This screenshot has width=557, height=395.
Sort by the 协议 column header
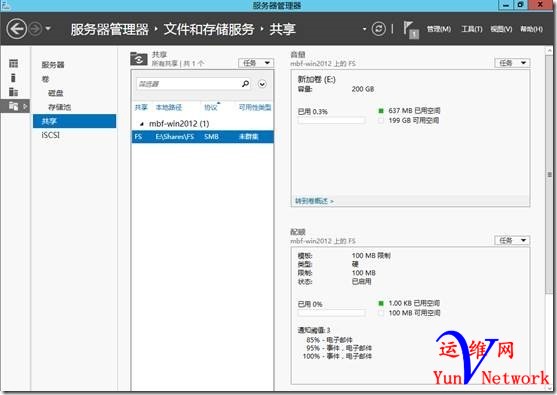210,107
